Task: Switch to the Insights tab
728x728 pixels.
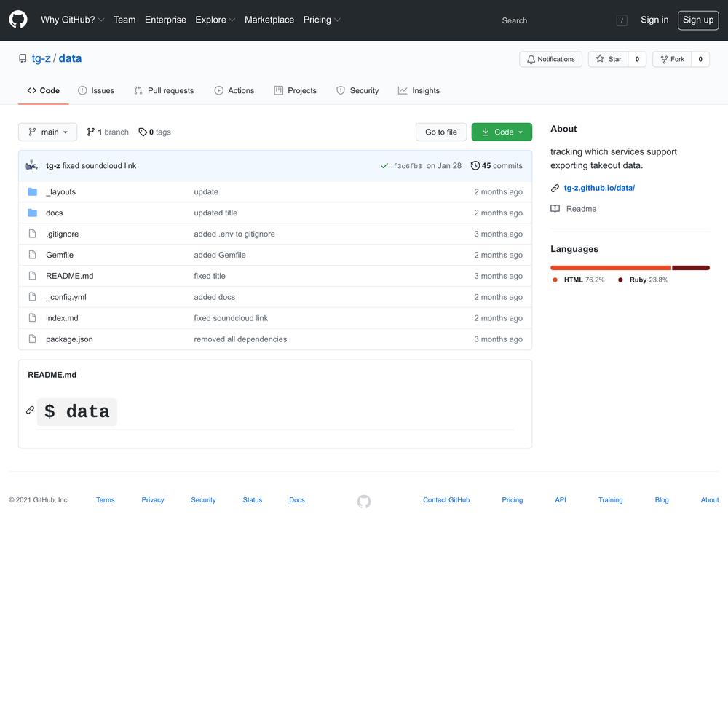Action: [419, 90]
